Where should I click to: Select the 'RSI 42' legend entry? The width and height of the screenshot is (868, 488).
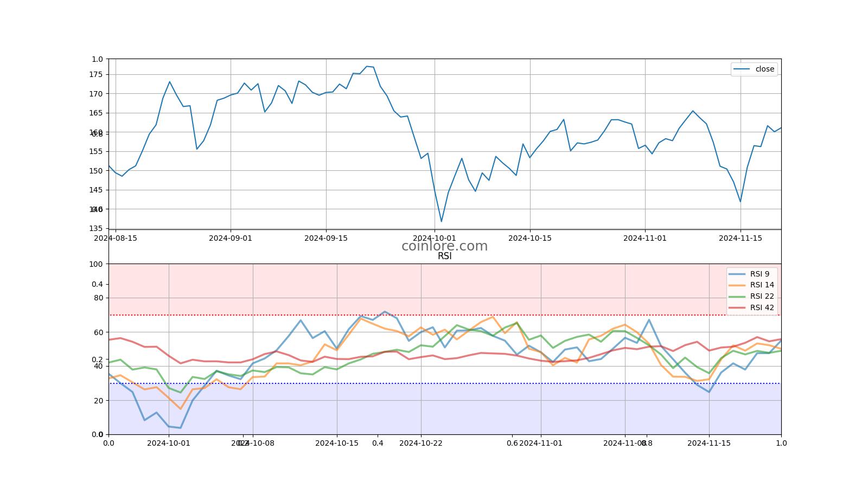coord(751,307)
